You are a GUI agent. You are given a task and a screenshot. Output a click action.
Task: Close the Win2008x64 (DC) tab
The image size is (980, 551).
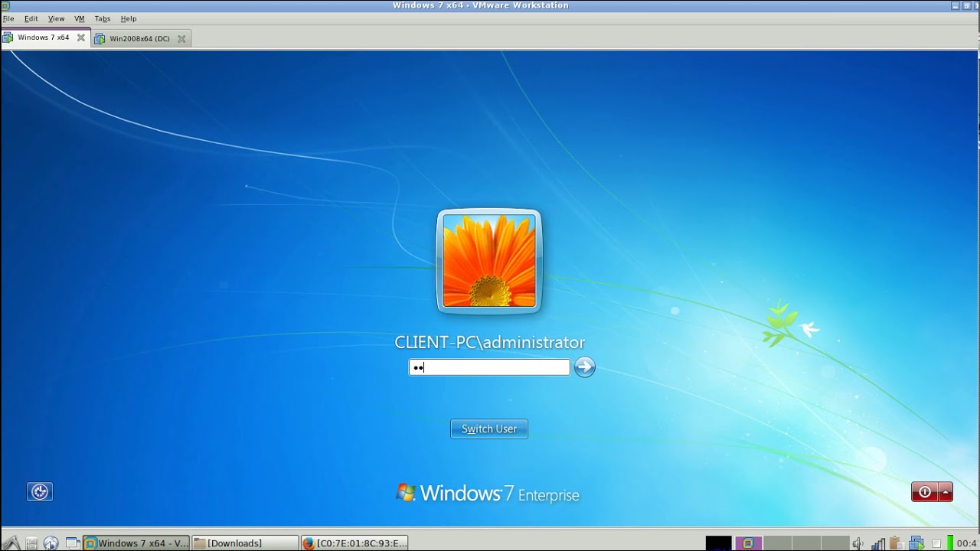click(x=181, y=38)
